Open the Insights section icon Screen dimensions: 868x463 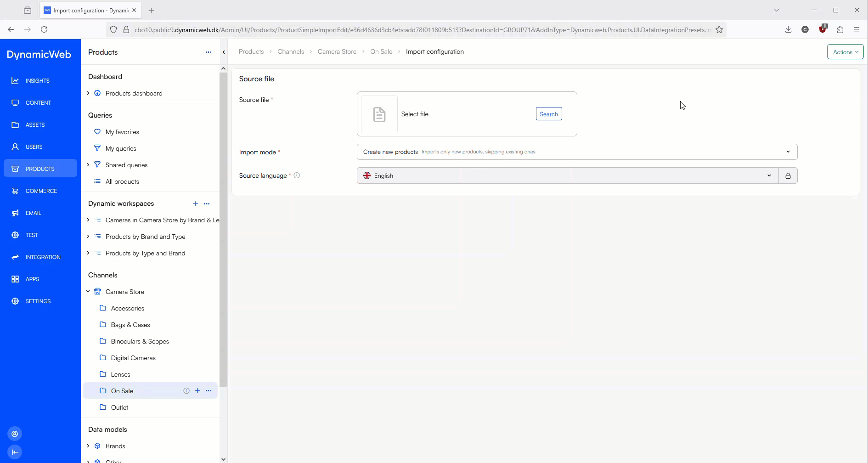(x=15, y=81)
